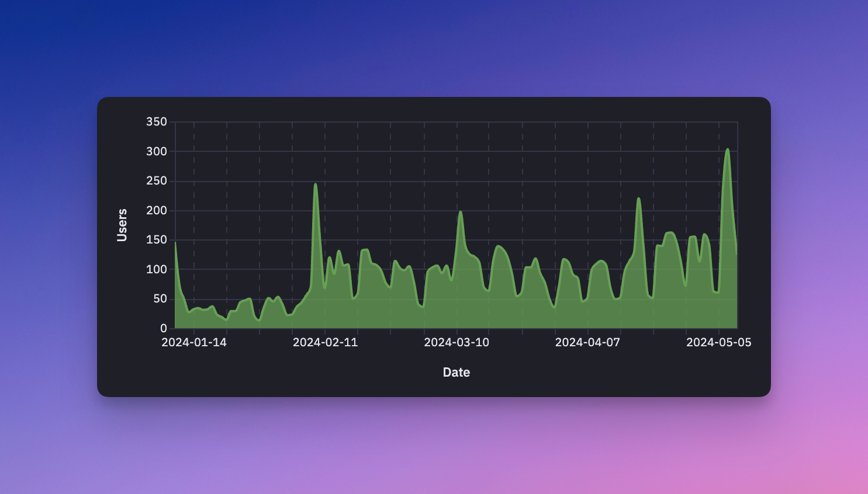Select the 50 y-axis tick label
This screenshot has height=494, width=868.
(x=160, y=299)
